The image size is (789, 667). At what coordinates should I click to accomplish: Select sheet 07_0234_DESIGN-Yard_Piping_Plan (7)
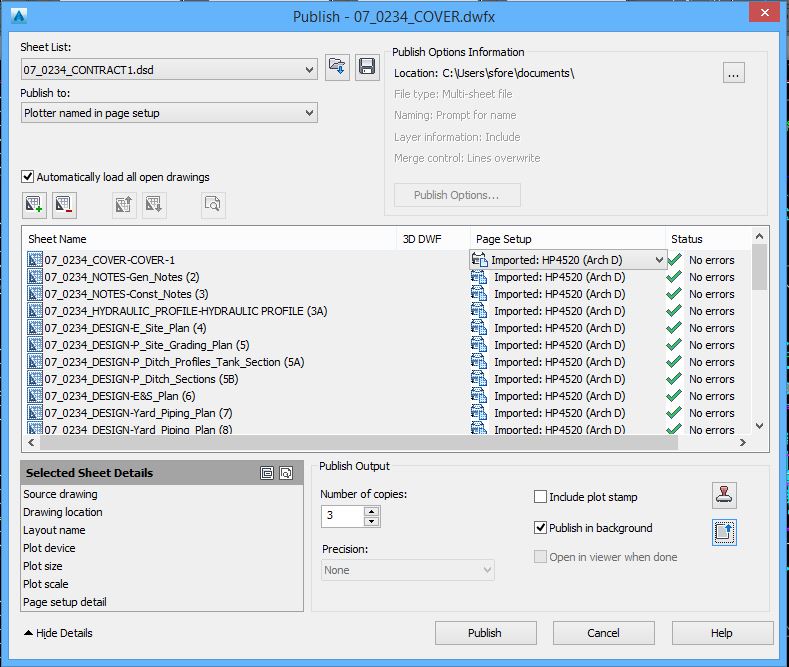138,413
